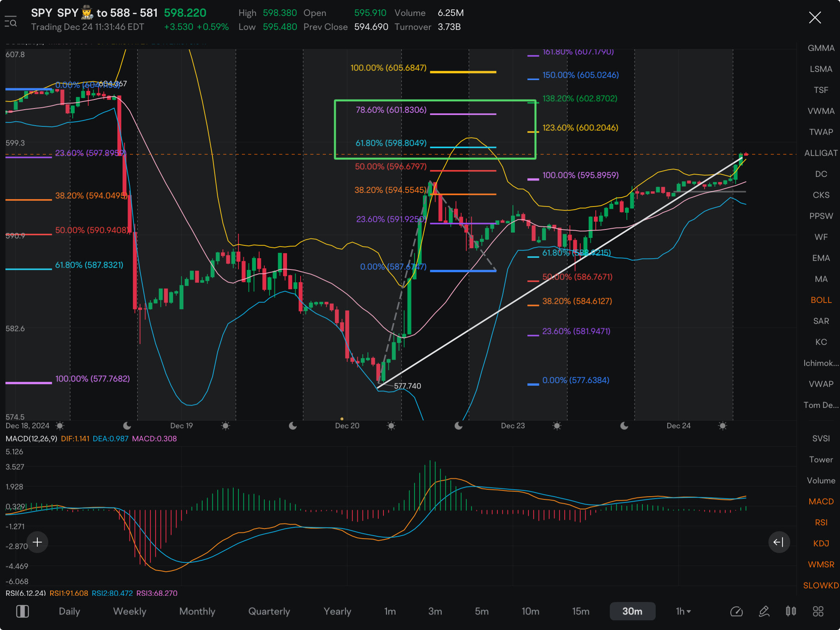The height and width of the screenshot is (630, 840).
Task: Enable the VWMA indicator
Action: [821, 111]
